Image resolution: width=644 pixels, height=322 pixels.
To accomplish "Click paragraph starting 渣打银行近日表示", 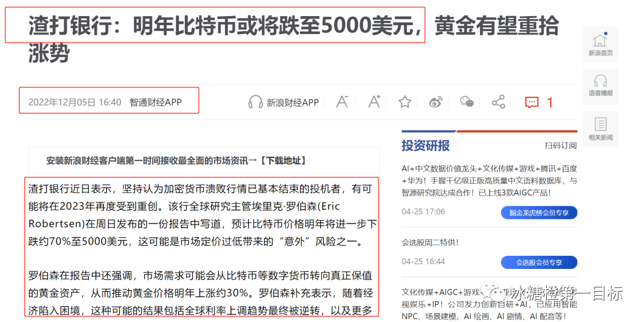I will point(203,216).
